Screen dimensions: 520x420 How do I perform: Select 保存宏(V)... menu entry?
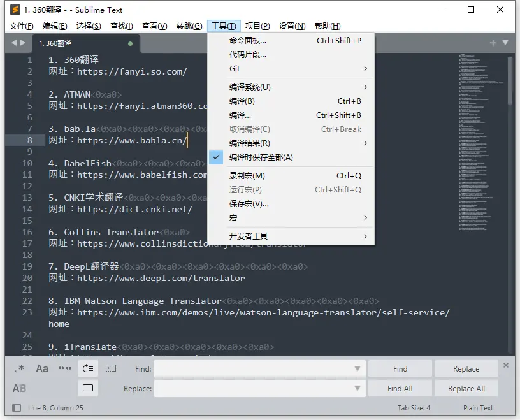point(291,204)
